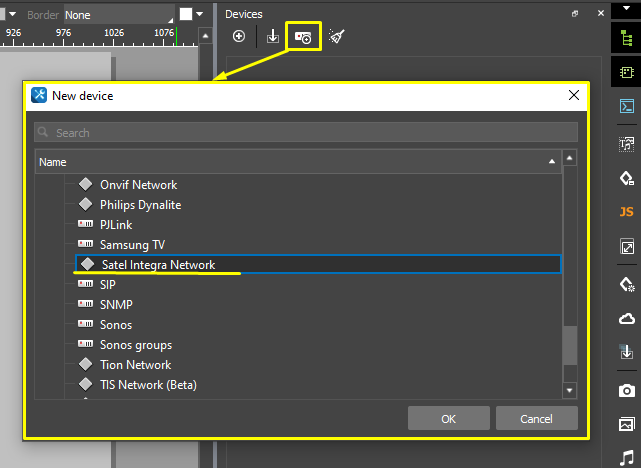
Task: Click the highlighted new device wizard icon
Action: click(x=303, y=37)
